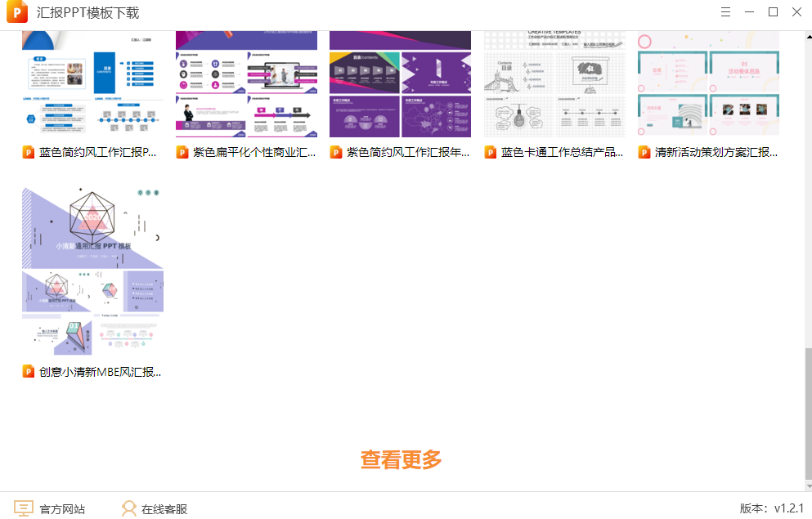This screenshot has height=519, width=812.
Task: Preview the 清新活动策划方案 template thumbnail
Action: pos(707,82)
